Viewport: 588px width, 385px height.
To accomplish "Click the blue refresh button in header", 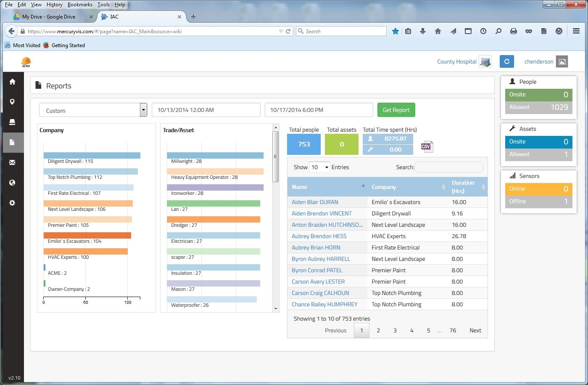I will pyautogui.click(x=507, y=61).
